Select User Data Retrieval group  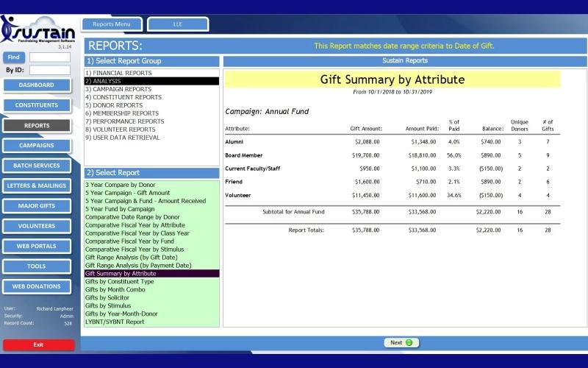click(123, 138)
